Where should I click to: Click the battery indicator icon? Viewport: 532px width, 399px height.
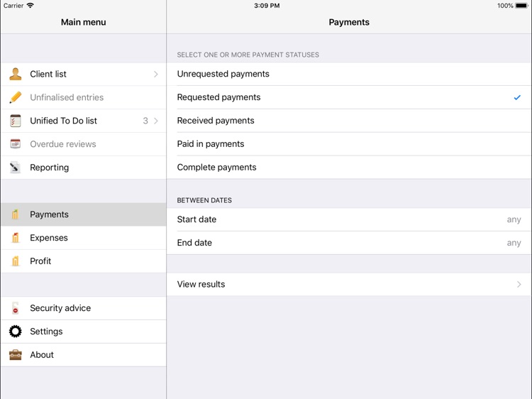click(x=521, y=6)
